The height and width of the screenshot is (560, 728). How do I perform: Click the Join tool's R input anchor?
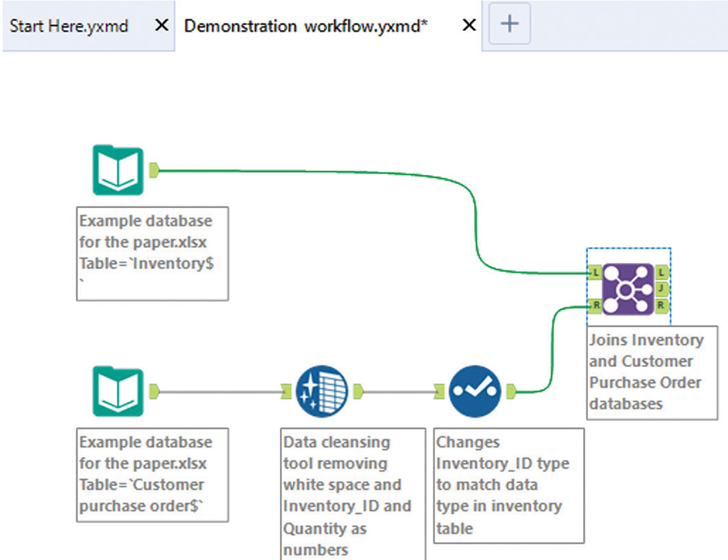pyautogui.click(x=595, y=305)
